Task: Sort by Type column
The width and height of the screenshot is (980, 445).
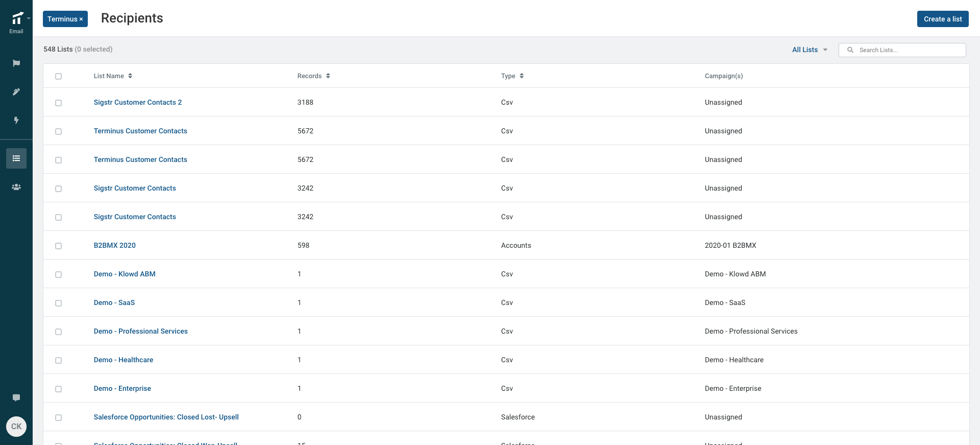Action: (x=512, y=76)
